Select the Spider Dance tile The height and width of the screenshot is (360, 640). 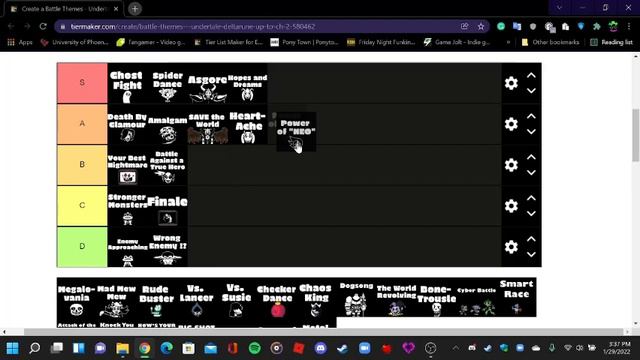(167, 83)
